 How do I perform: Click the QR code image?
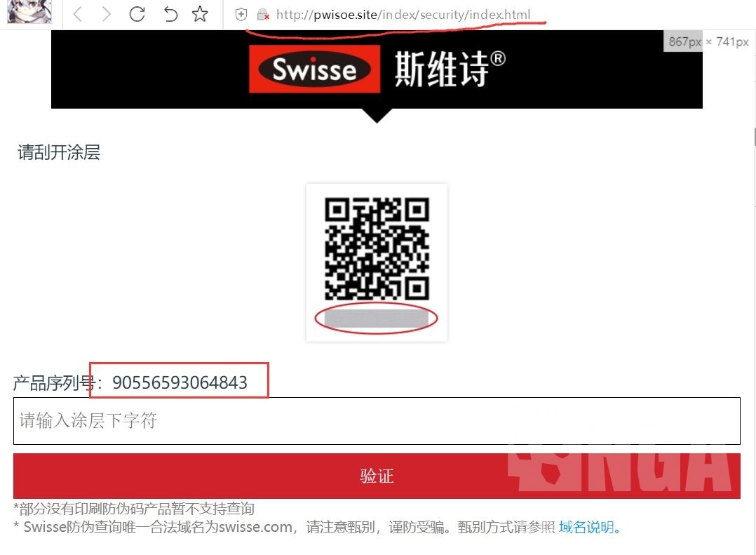[377, 248]
